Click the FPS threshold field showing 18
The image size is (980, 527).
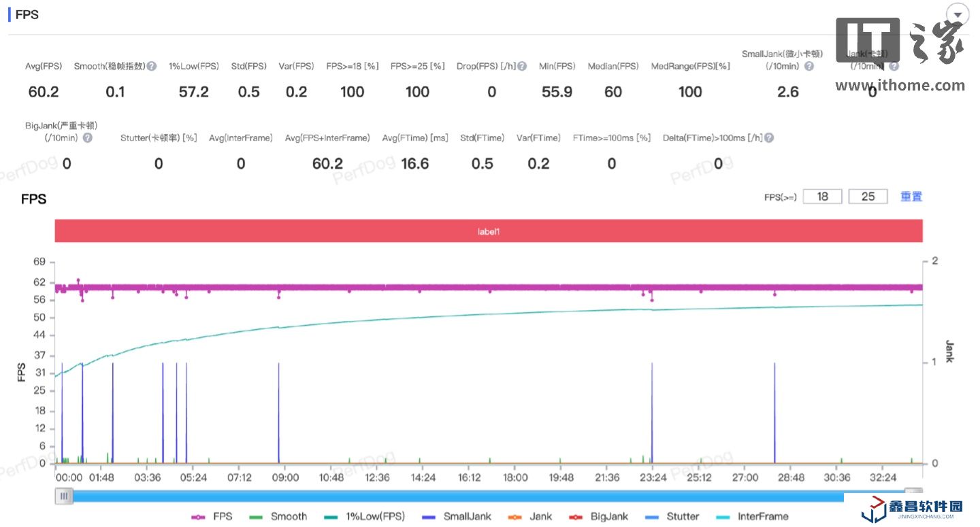click(x=822, y=197)
